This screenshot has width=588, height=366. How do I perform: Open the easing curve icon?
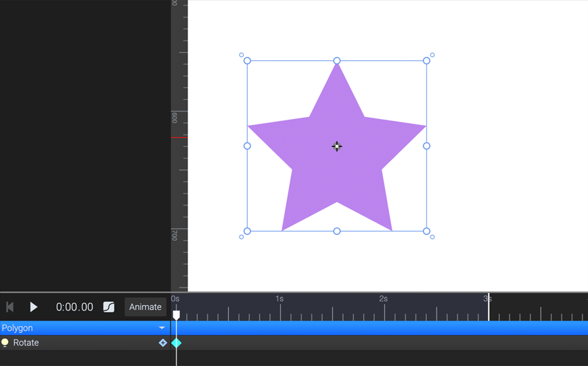(109, 307)
